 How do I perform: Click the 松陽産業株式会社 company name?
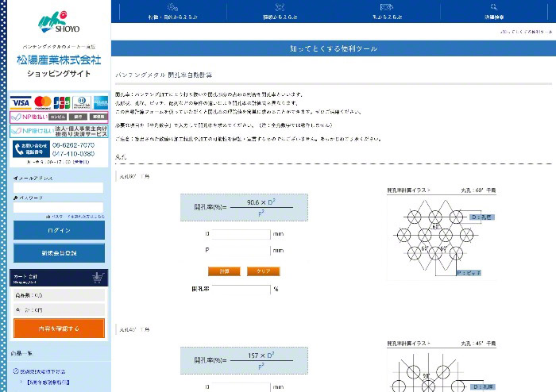pos(59,60)
